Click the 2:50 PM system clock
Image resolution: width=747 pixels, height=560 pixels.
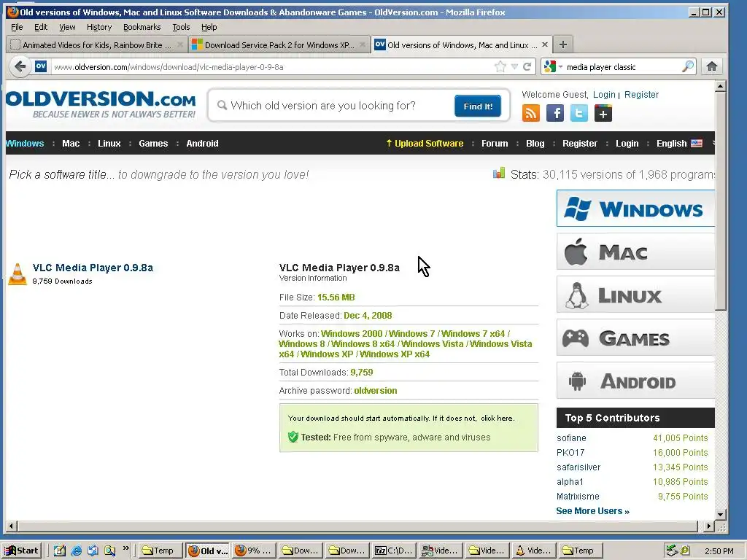pos(719,551)
